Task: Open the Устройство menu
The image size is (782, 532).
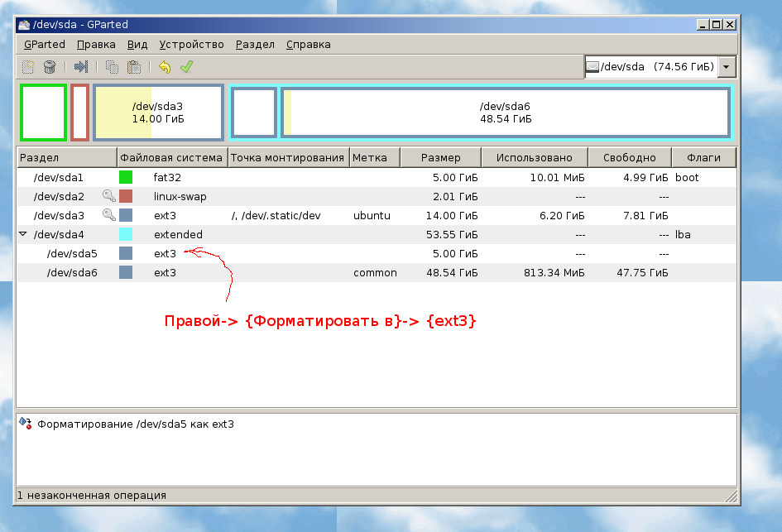Action: pos(191,45)
